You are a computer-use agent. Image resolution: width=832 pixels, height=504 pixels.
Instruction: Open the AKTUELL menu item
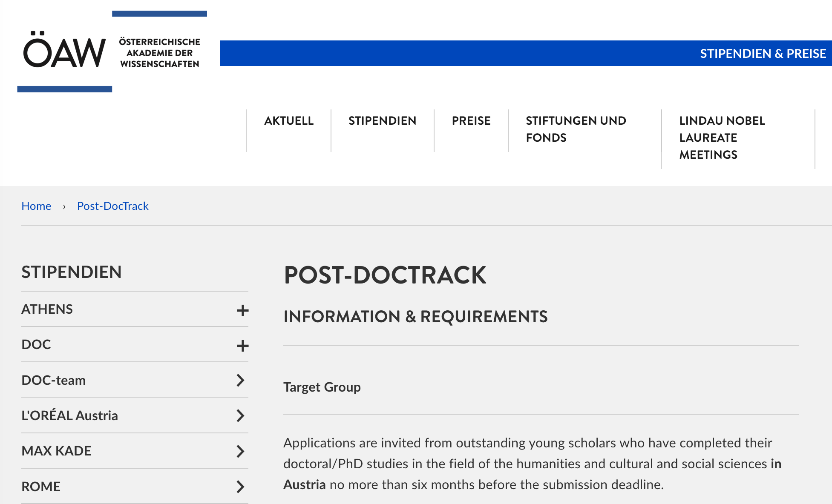(288, 121)
